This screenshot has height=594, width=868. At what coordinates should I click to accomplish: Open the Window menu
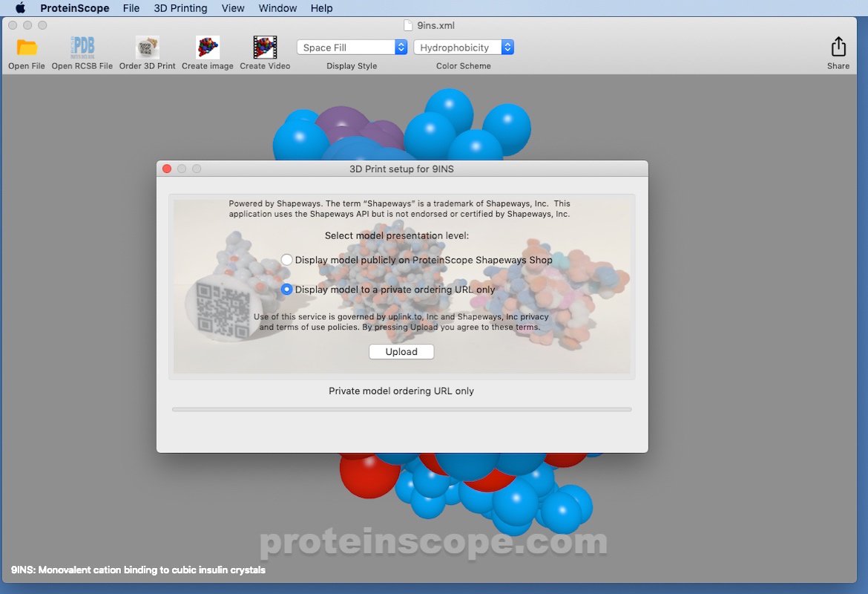(277, 8)
